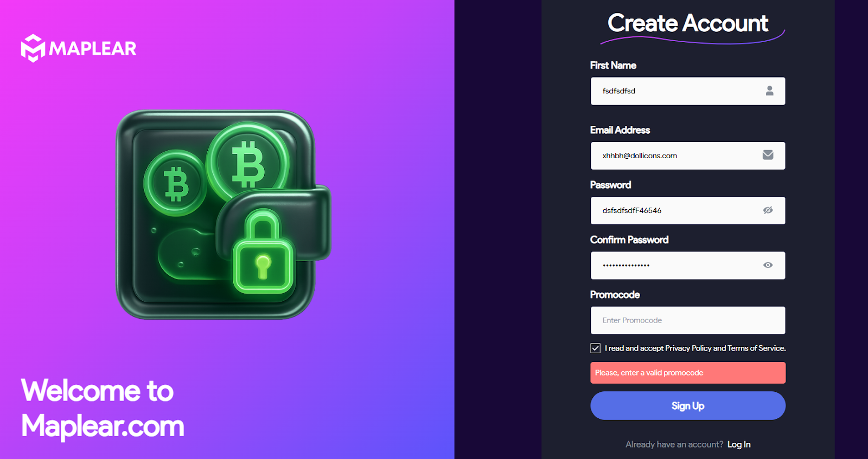Click the person icon in First Name field
868x459 pixels.
(769, 90)
